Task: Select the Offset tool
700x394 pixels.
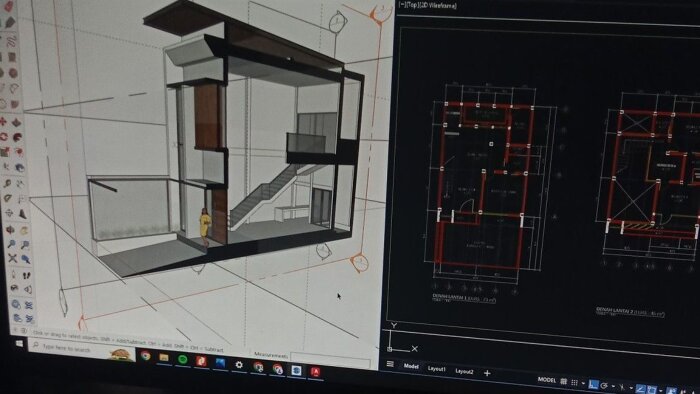Action: coord(20,151)
